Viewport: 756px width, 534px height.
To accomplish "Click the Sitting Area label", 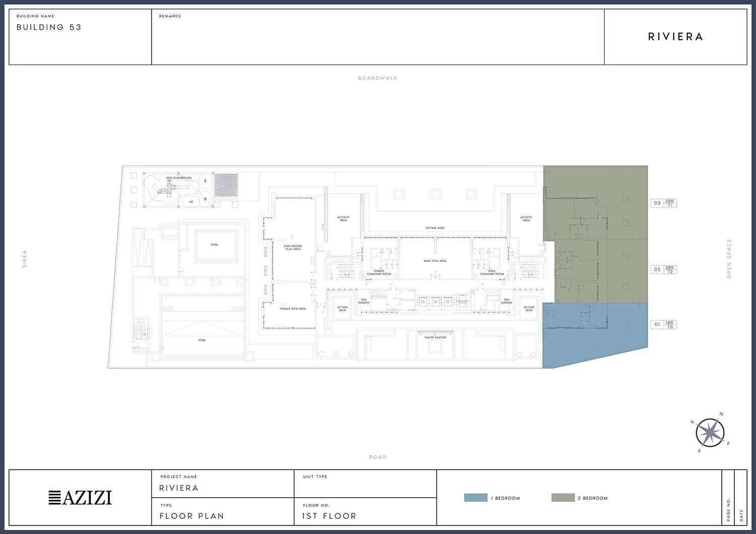I will (x=434, y=228).
